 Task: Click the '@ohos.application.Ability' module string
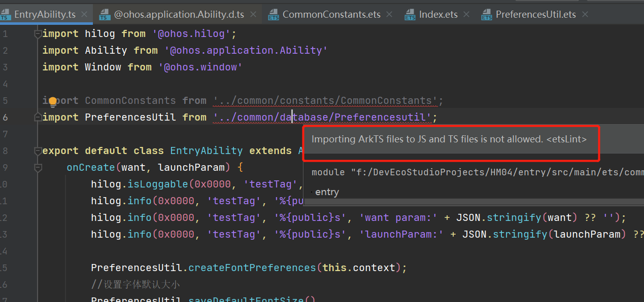[x=246, y=51]
